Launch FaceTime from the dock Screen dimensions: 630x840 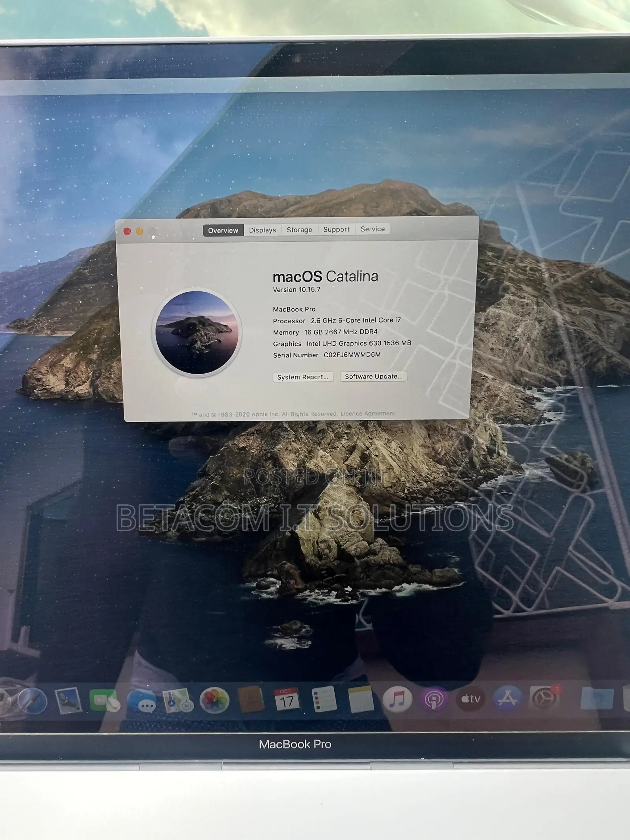click(x=104, y=701)
